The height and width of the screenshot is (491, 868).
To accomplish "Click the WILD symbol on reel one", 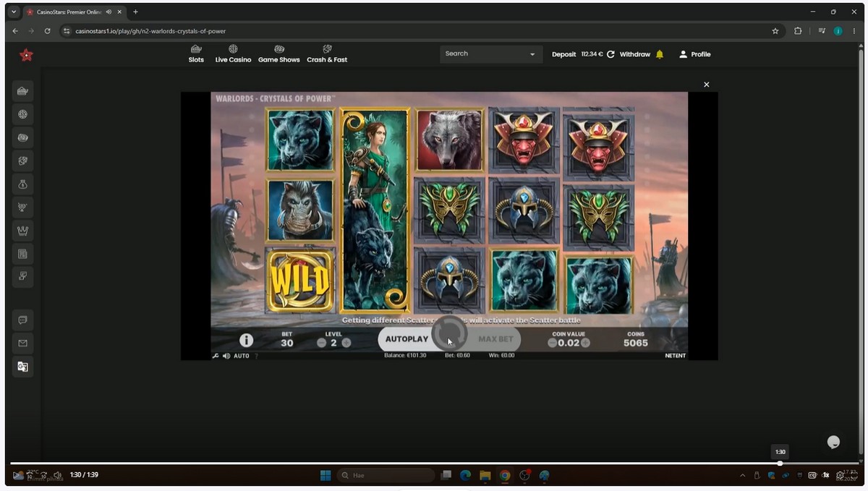I will coord(300,280).
